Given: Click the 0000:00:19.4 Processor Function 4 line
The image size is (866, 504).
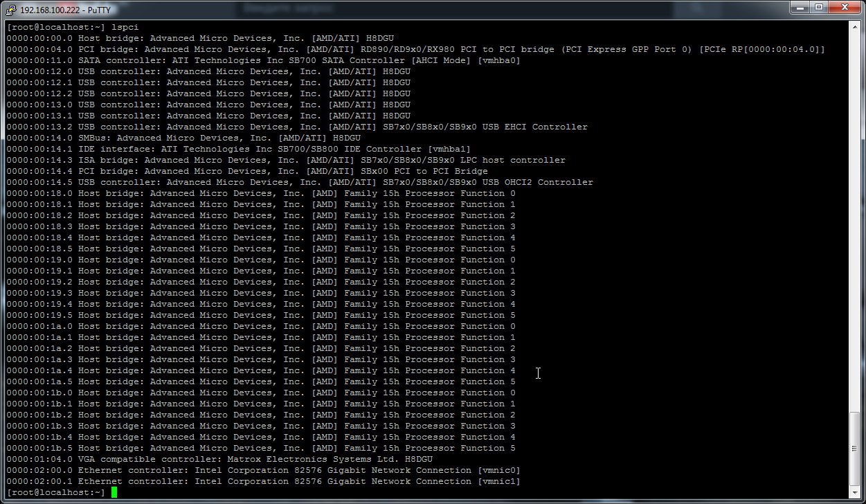Looking at the screenshot, I should [x=261, y=304].
